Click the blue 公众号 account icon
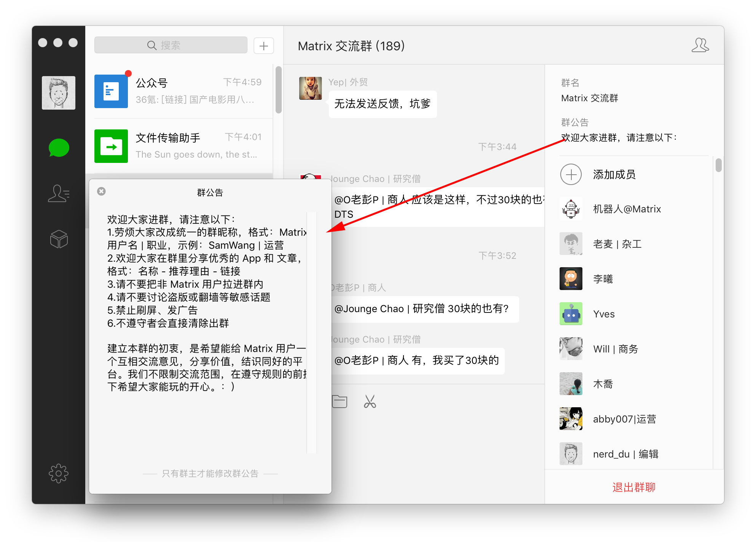Viewport: 756px width, 542px height. point(111,91)
